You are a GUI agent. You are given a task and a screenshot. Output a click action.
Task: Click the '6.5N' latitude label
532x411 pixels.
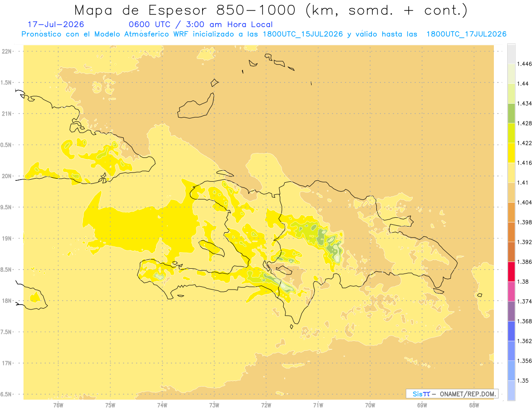pyautogui.click(x=7, y=394)
